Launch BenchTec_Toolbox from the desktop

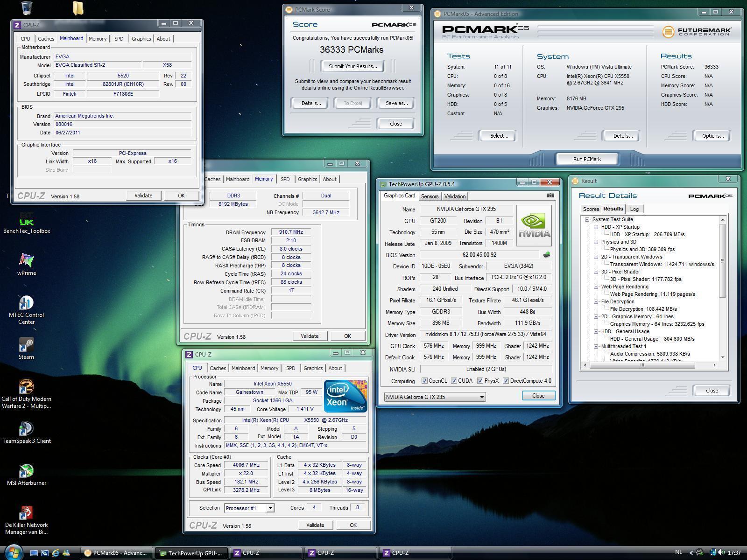click(27, 223)
